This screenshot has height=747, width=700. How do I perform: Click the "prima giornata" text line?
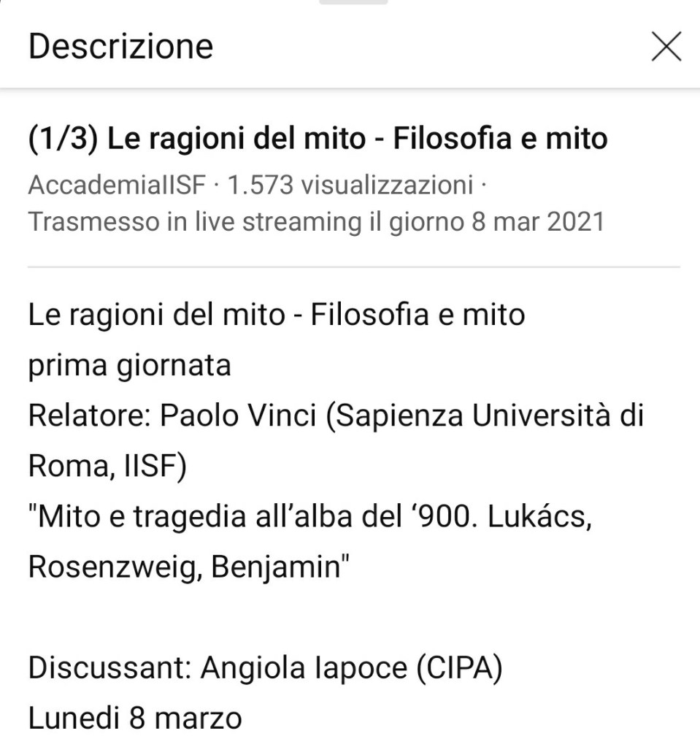click(x=129, y=365)
